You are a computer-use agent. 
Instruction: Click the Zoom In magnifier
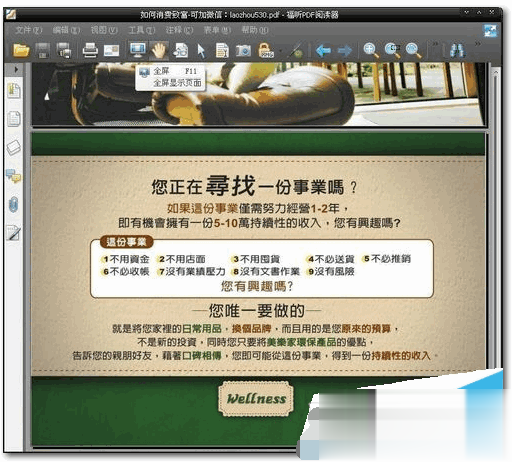(x=371, y=51)
